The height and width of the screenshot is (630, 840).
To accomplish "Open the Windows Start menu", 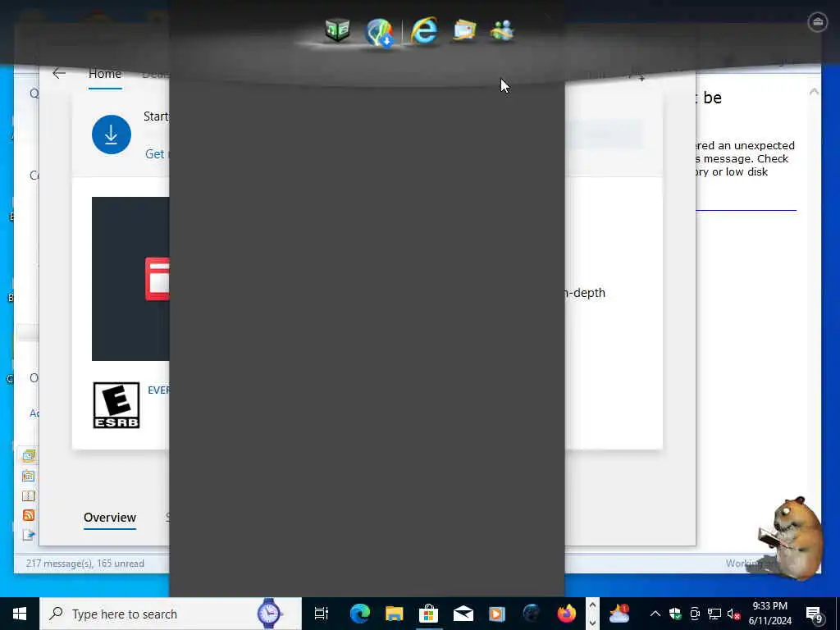I will pos(20,614).
